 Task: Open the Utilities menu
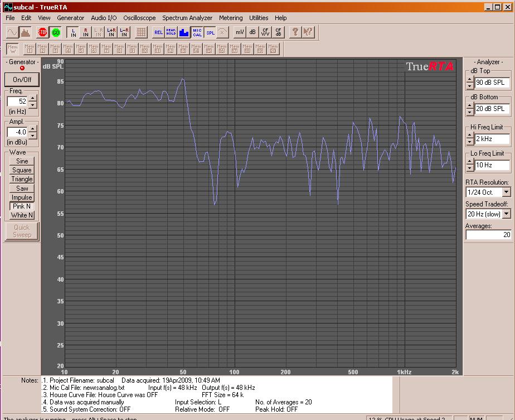259,18
